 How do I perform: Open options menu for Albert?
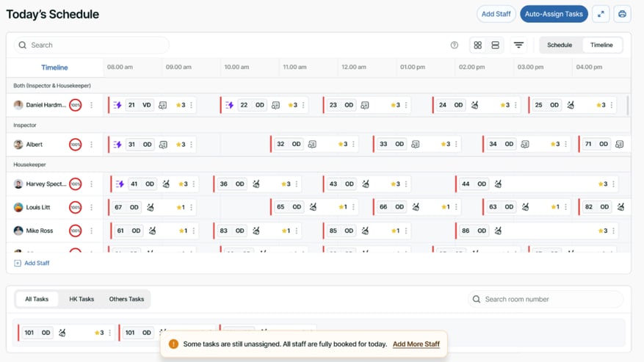[92, 145]
